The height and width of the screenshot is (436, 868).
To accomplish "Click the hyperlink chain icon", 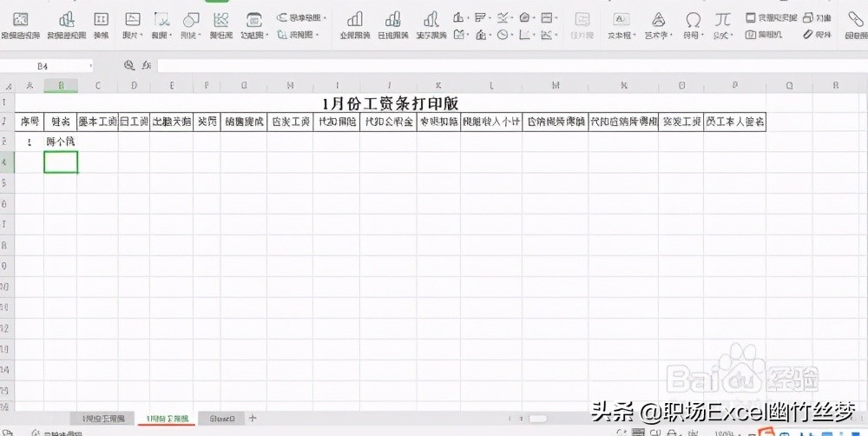I will 852,23.
